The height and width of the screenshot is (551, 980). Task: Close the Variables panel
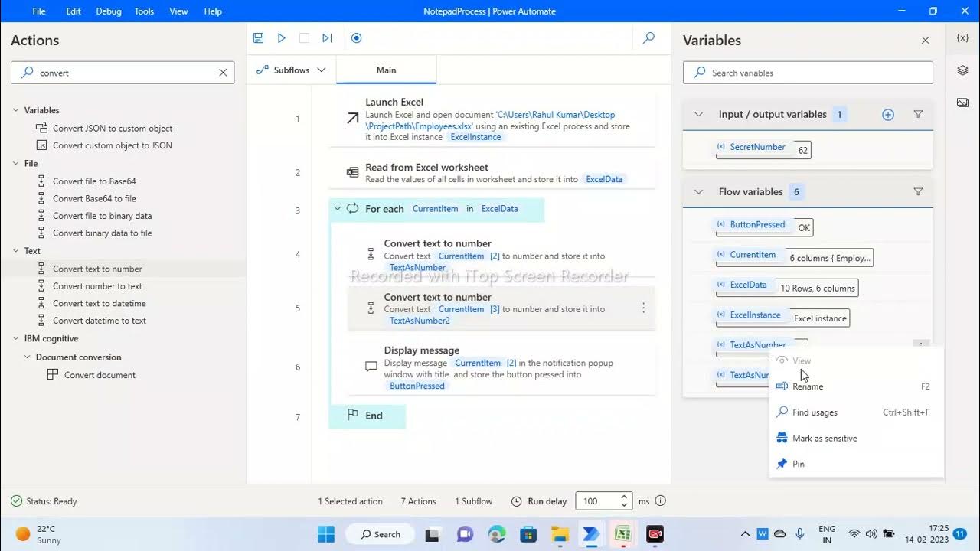tap(925, 40)
